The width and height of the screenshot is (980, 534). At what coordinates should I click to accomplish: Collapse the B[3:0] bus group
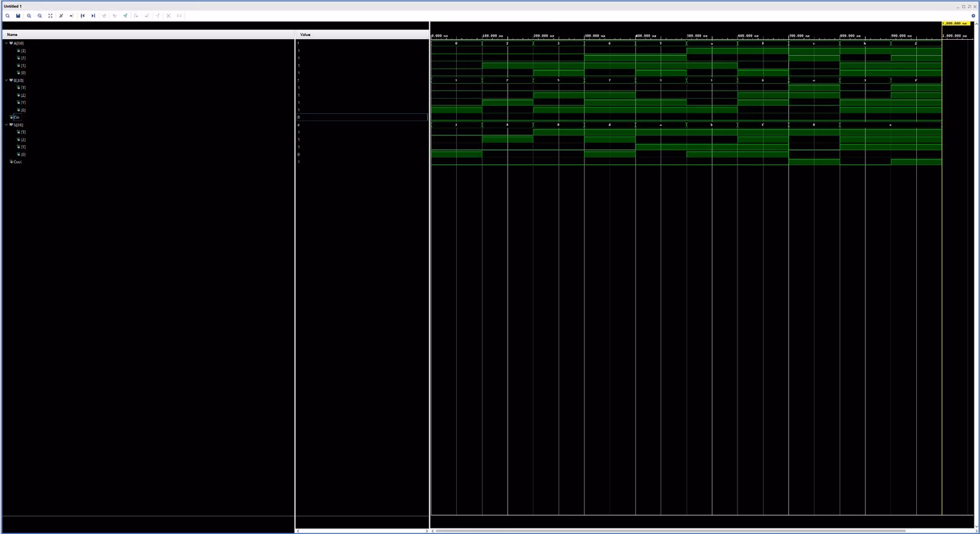point(6,80)
